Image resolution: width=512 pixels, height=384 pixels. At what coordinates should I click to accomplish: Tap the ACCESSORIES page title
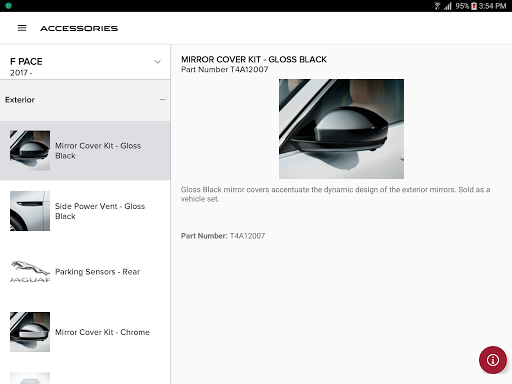79,28
